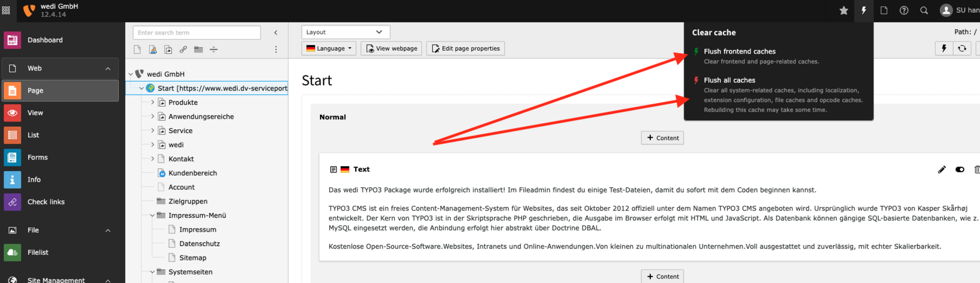Image resolution: width=980 pixels, height=283 pixels.
Task: Expand the Kontakt tree node
Action: tap(152, 159)
